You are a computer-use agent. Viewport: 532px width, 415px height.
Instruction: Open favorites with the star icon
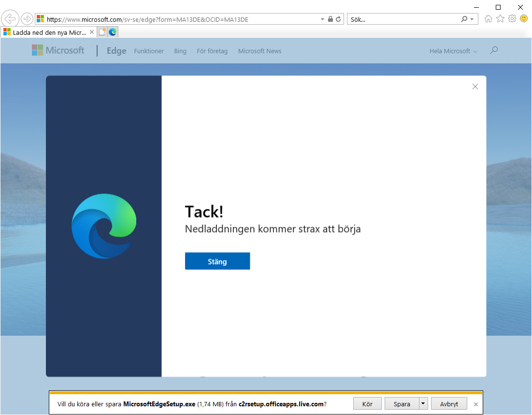500,18
